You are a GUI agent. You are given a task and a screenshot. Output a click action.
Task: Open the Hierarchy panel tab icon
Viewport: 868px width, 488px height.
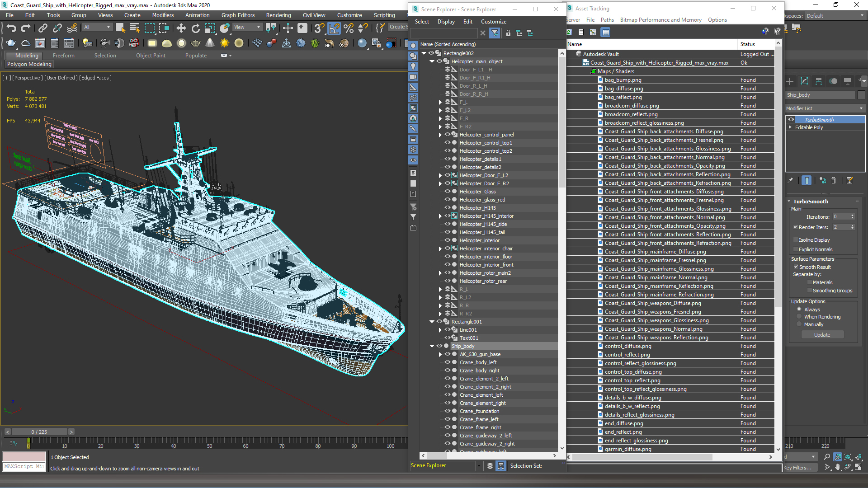click(x=819, y=81)
